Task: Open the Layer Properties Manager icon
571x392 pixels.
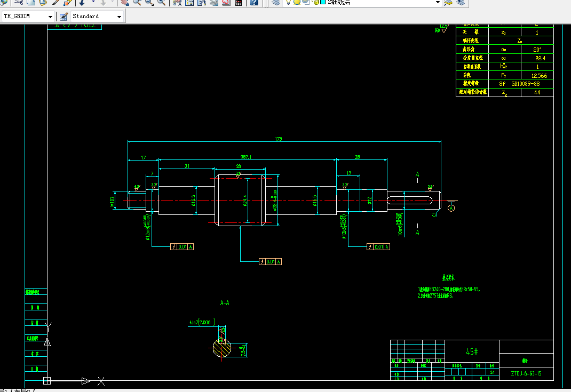Action: 276,3
